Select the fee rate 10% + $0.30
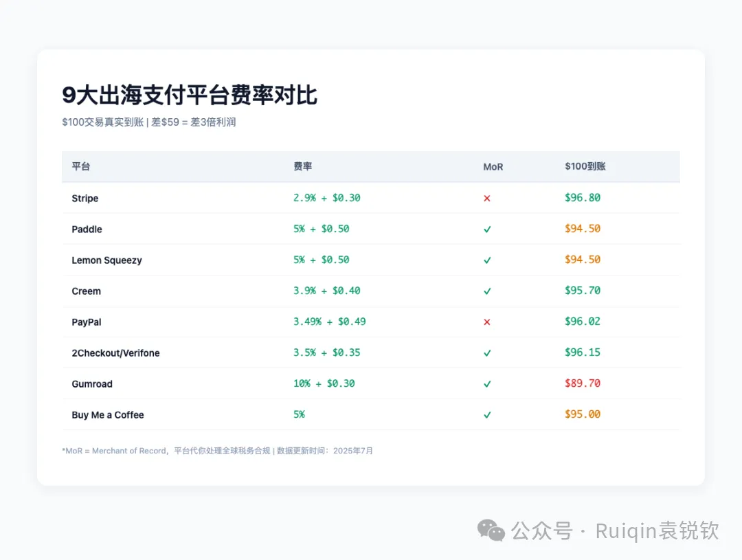Image resolution: width=742 pixels, height=560 pixels. click(x=324, y=383)
